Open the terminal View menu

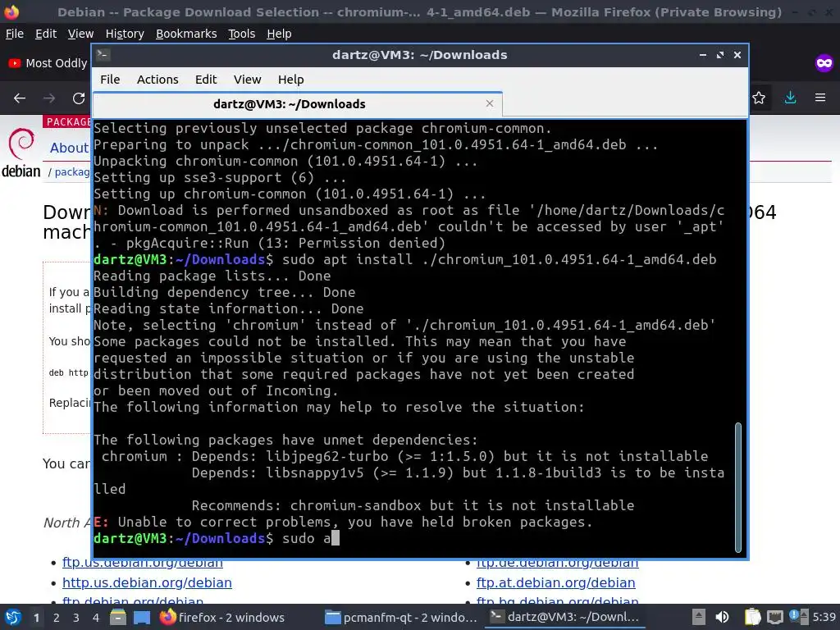tap(247, 80)
